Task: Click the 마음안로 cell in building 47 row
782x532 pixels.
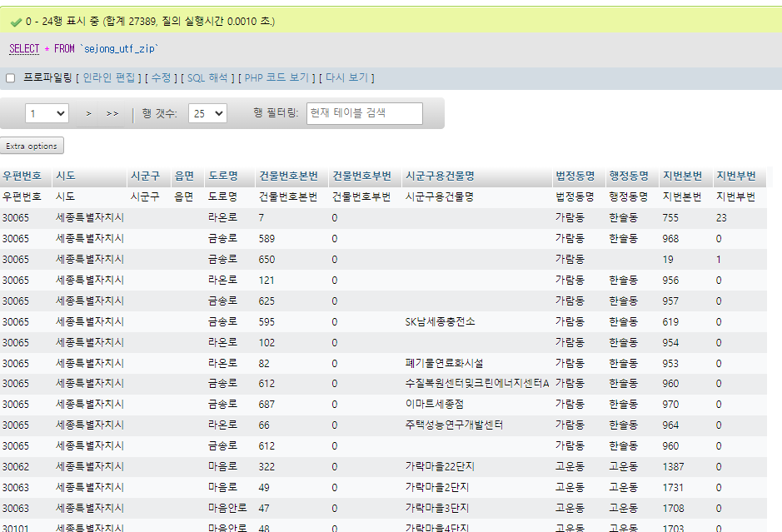Action: click(227, 509)
